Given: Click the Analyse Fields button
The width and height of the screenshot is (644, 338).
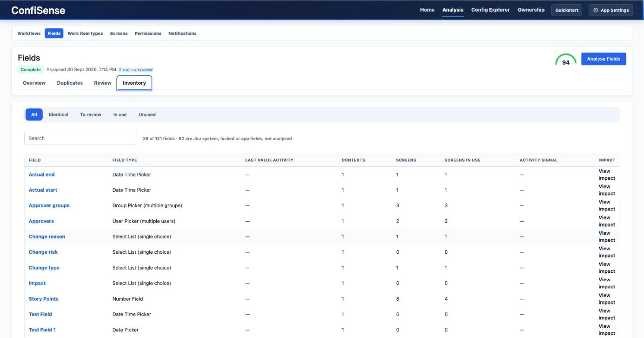Looking at the screenshot, I should click(x=604, y=59).
